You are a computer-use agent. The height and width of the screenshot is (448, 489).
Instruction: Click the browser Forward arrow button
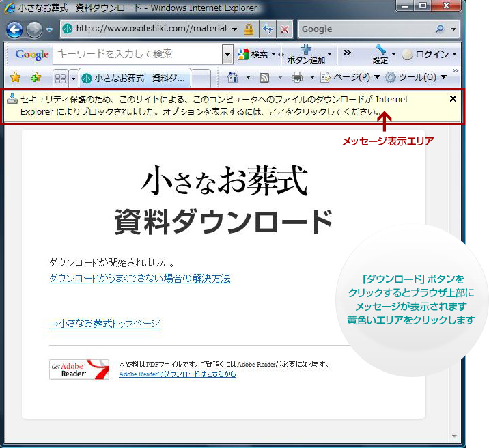(34, 29)
